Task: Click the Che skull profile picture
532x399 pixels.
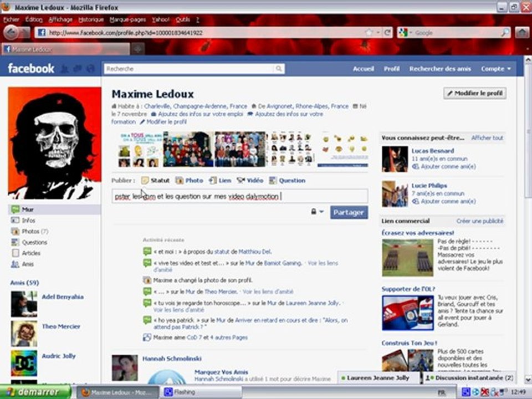Action: point(55,143)
